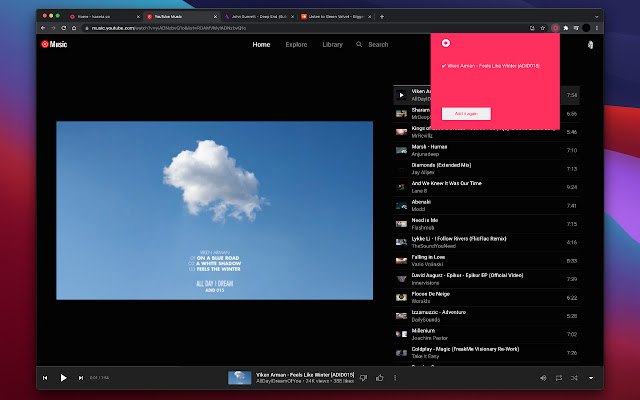
Task: Select Falling in Love in the queue
Action: [x=487, y=260]
